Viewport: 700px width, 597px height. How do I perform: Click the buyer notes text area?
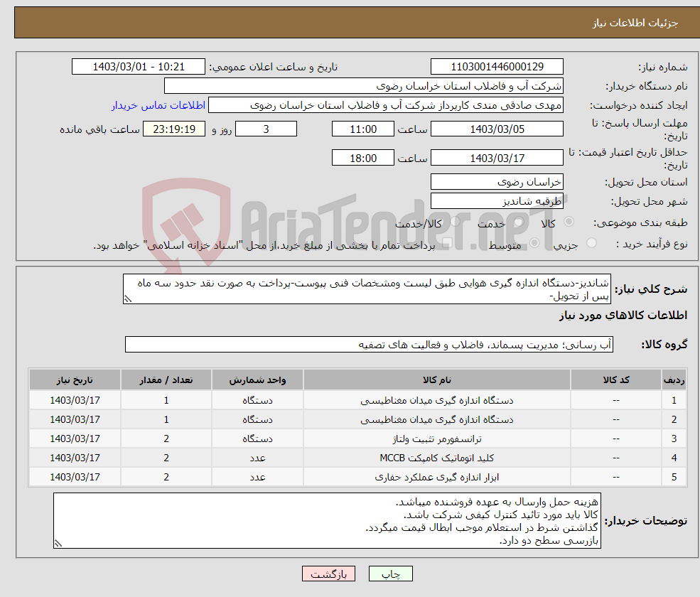coord(327,521)
